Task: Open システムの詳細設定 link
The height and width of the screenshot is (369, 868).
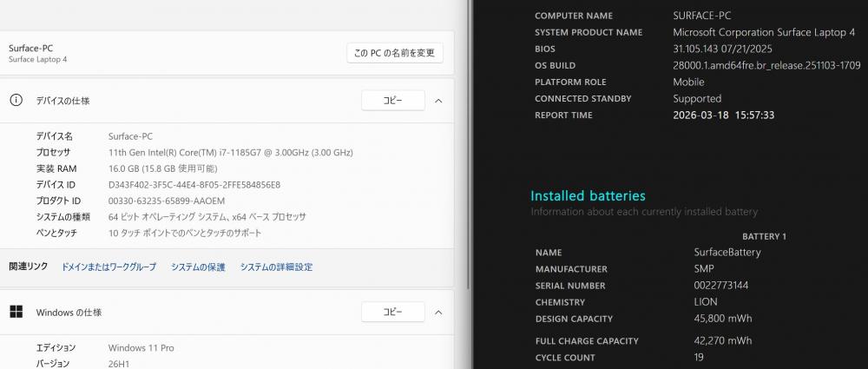Action: (276, 267)
